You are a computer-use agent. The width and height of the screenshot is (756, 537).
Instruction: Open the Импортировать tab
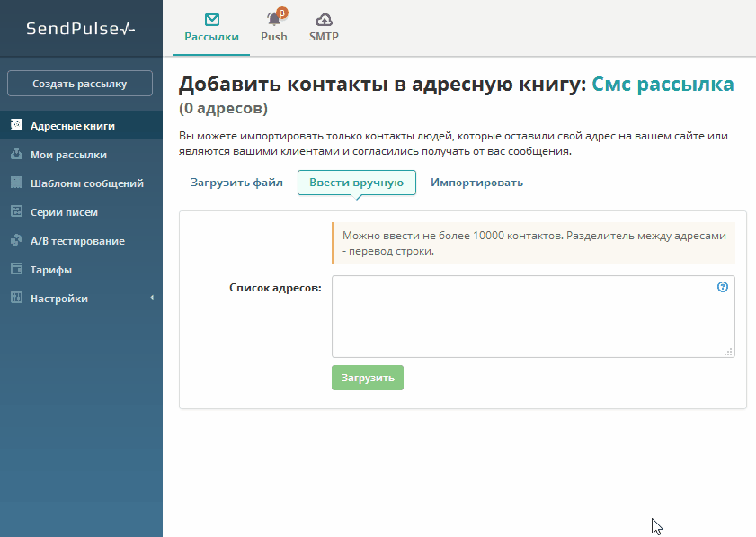(476, 183)
